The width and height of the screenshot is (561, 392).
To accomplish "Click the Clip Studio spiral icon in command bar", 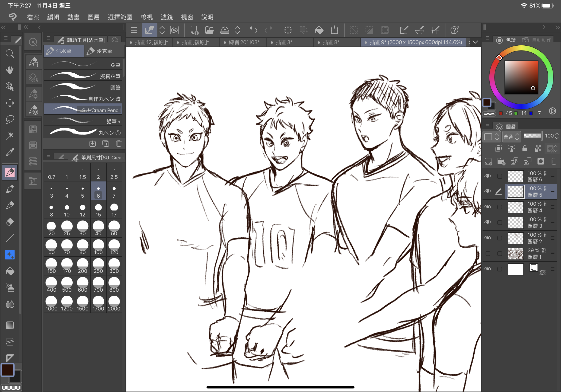I will coord(174,30).
